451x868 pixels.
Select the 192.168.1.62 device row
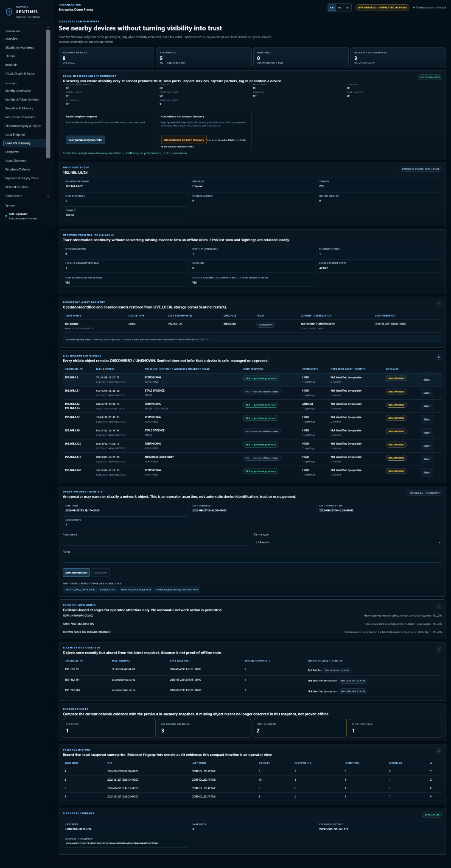click(427, 406)
